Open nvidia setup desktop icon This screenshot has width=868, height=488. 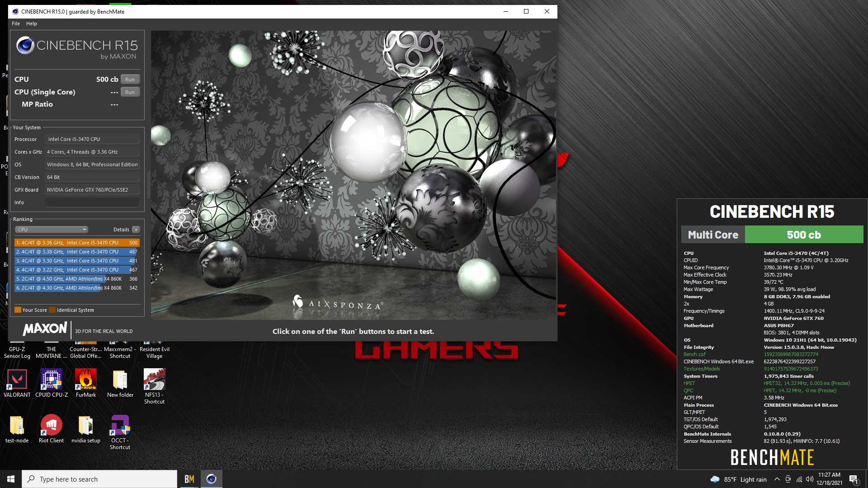86,429
